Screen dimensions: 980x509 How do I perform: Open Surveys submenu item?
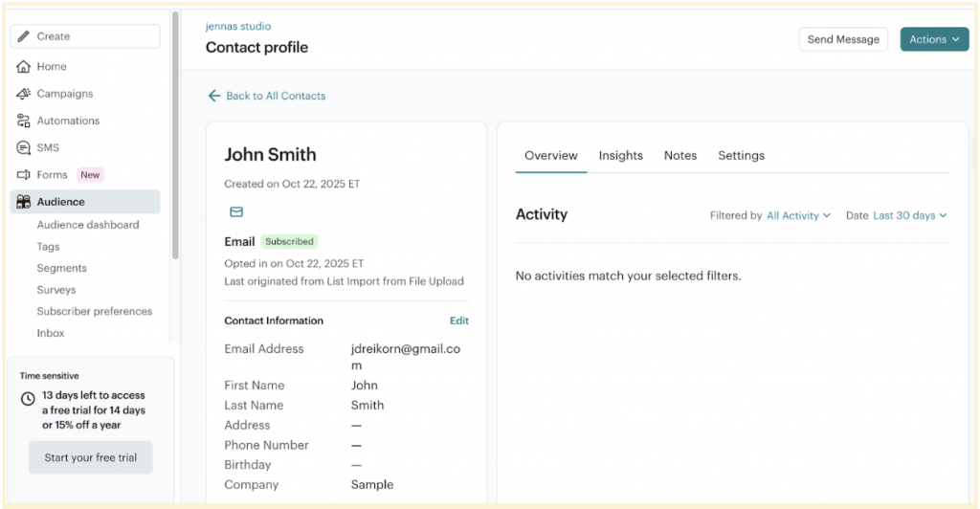tap(56, 290)
